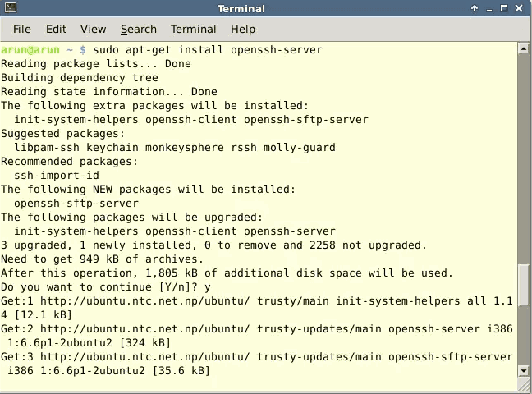Click the roll-up arrow button in title bar
This screenshot has height=394, width=532.
(x=475, y=8)
